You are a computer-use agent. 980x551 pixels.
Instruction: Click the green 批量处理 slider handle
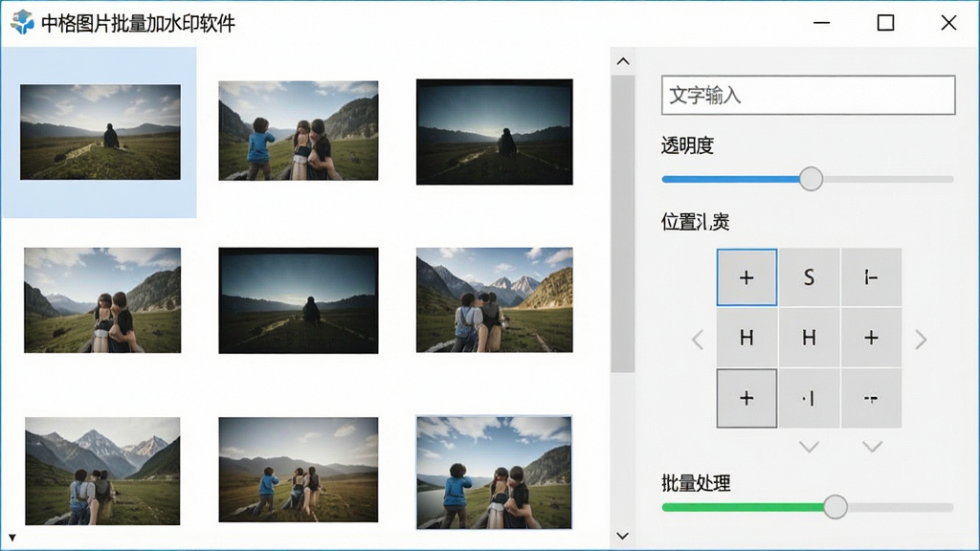pyautogui.click(x=835, y=507)
